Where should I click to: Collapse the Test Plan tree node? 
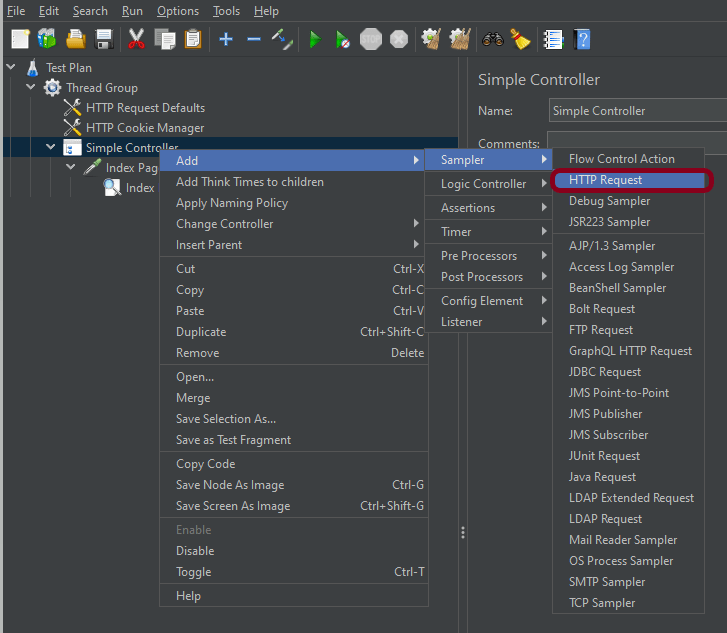pyautogui.click(x=11, y=68)
